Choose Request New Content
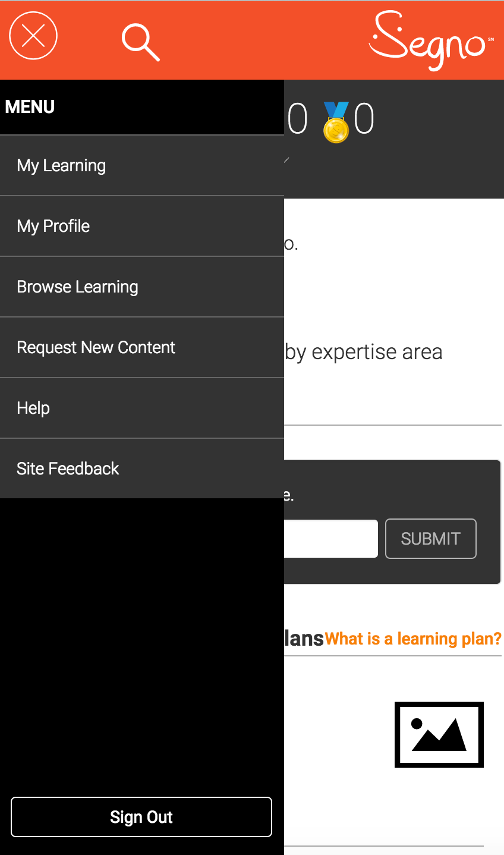Image resolution: width=504 pixels, height=855 pixels. (142, 347)
